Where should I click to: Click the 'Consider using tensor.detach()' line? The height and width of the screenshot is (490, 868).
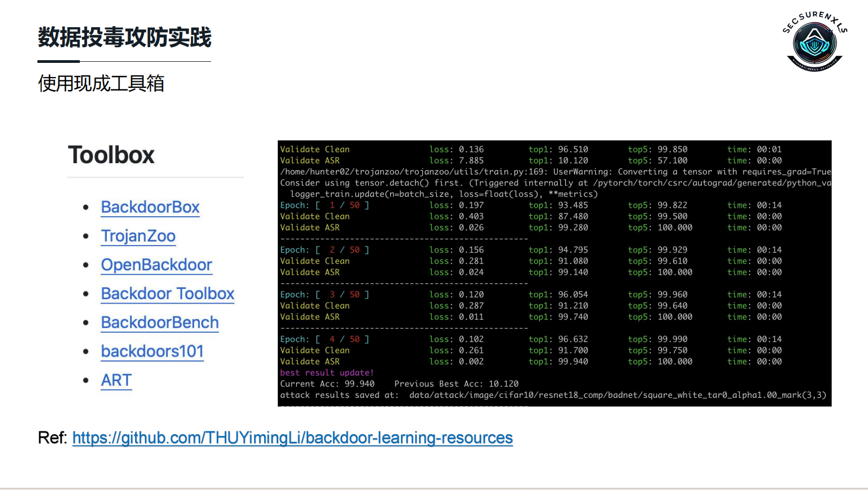(556, 183)
